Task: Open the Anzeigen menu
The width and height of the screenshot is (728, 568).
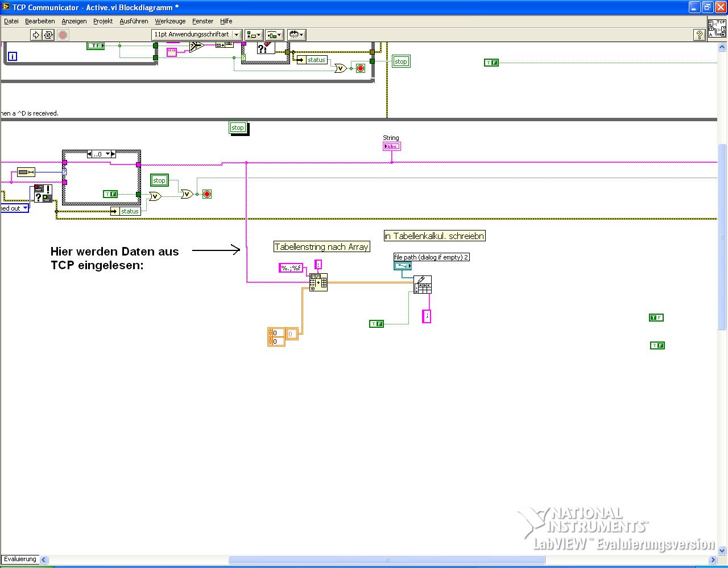Action: (x=74, y=21)
